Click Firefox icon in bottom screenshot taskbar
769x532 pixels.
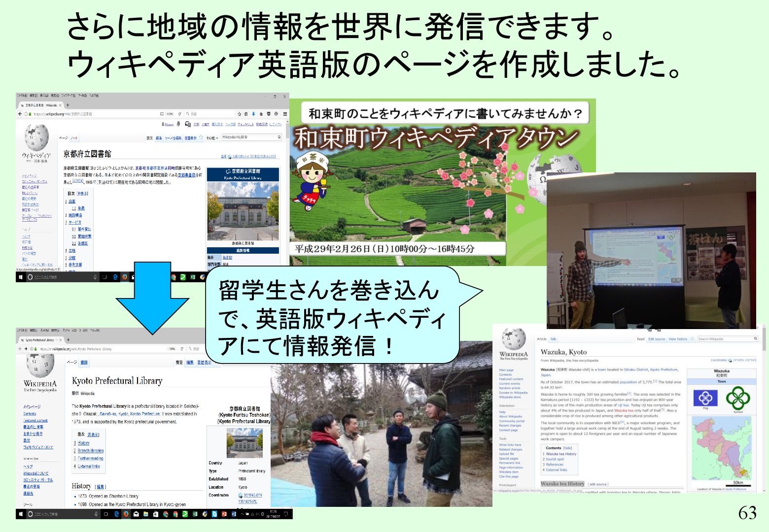126,514
